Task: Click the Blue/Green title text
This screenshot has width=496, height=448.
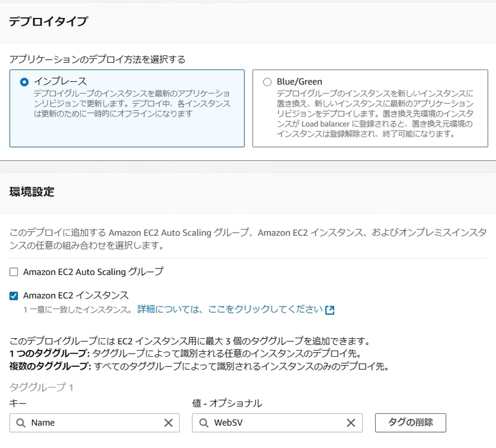Action: pyautogui.click(x=299, y=81)
